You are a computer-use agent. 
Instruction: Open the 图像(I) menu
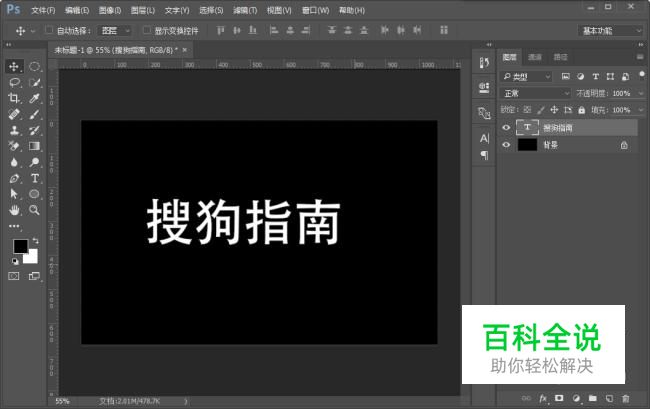click(110, 10)
